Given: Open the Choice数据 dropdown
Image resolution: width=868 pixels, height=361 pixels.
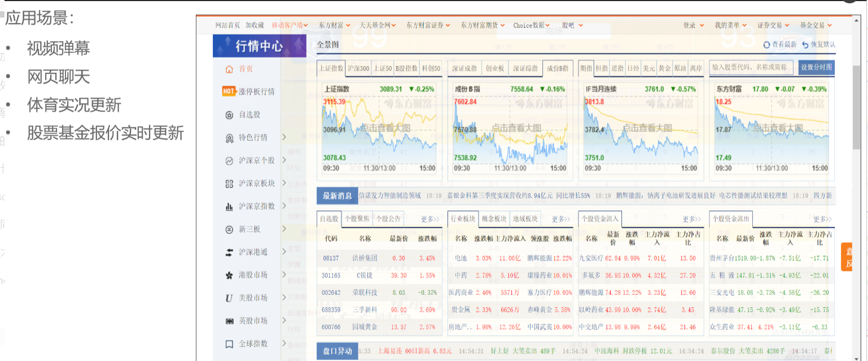Looking at the screenshot, I should (x=532, y=25).
